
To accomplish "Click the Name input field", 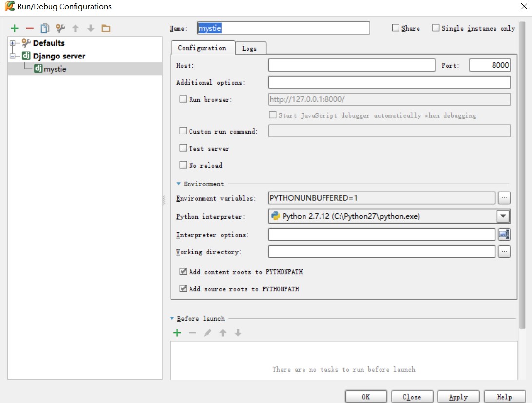I will pos(284,28).
